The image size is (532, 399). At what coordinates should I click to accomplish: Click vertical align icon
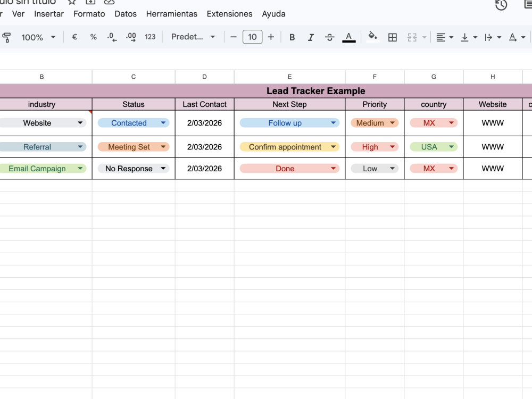coord(465,37)
